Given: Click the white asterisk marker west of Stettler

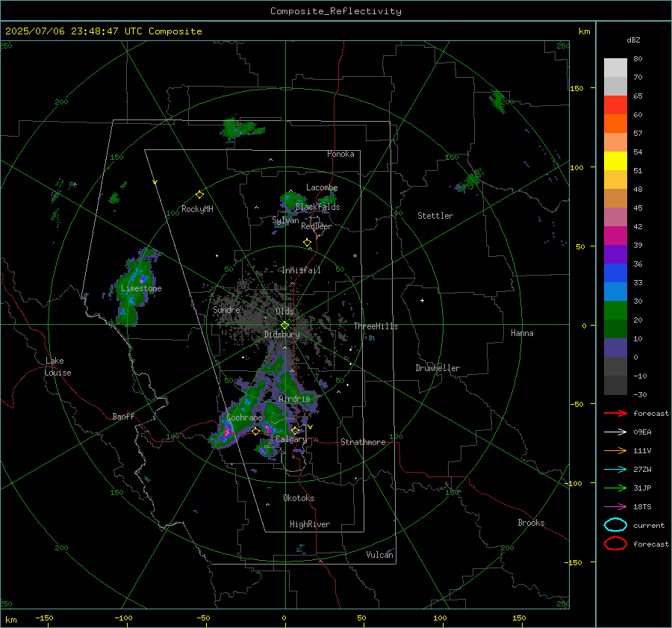Looking at the screenshot, I should (355, 256).
